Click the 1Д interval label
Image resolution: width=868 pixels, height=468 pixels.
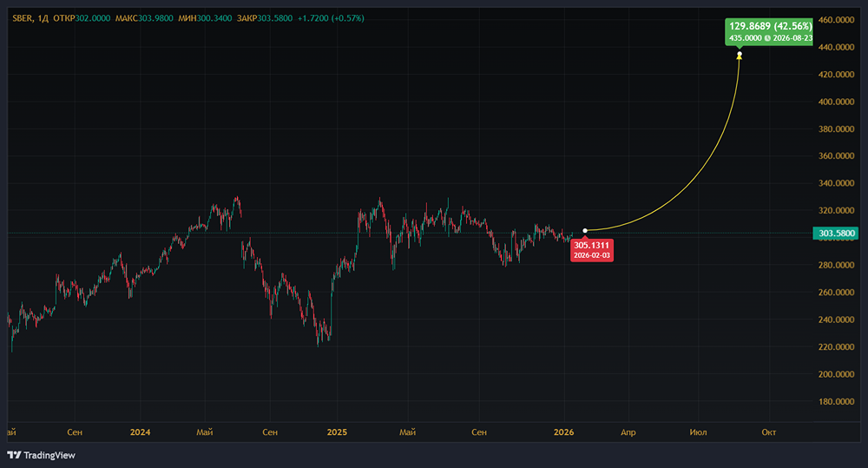click(43, 18)
